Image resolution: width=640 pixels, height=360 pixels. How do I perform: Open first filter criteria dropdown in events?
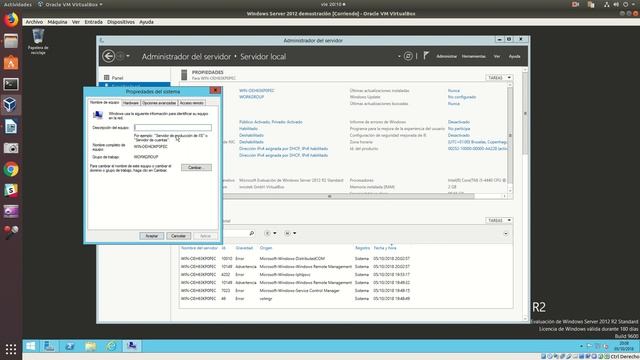[270, 233]
